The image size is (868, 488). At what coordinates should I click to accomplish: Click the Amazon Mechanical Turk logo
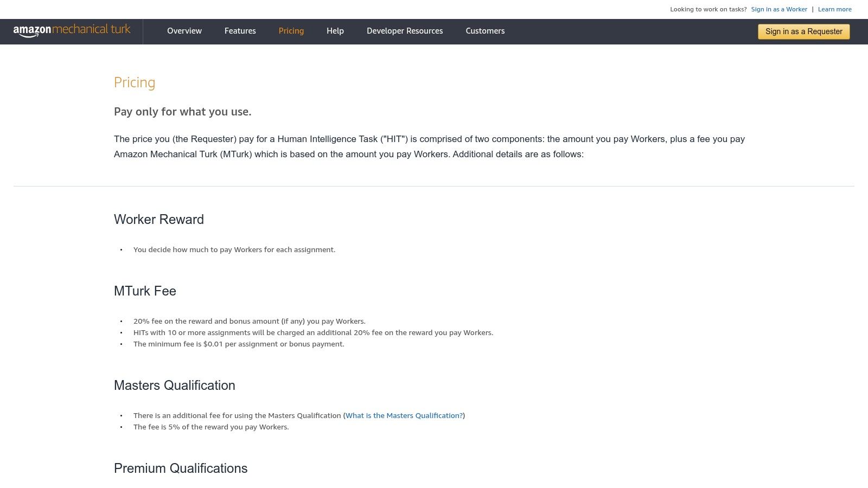[72, 30]
